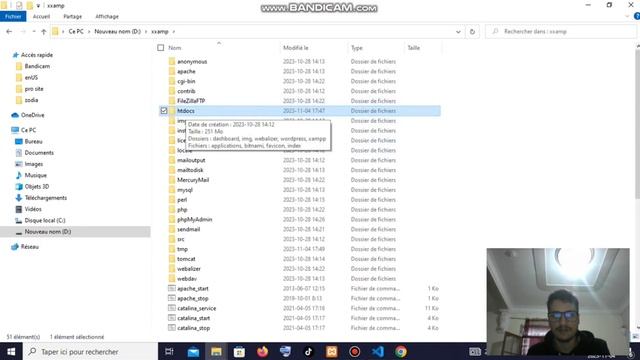Tick the select-all checkbox beside Nom
The height and width of the screenshot is (360, 640).
point(161,48)
